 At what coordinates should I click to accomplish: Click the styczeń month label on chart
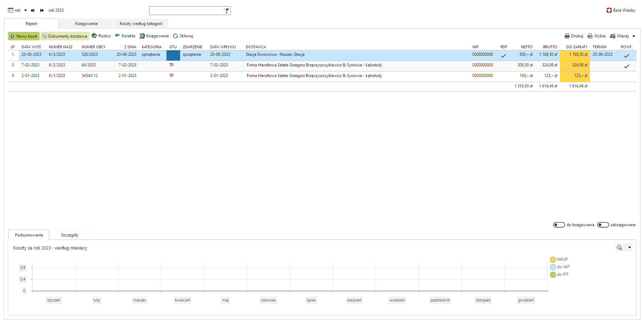[54, 300]
